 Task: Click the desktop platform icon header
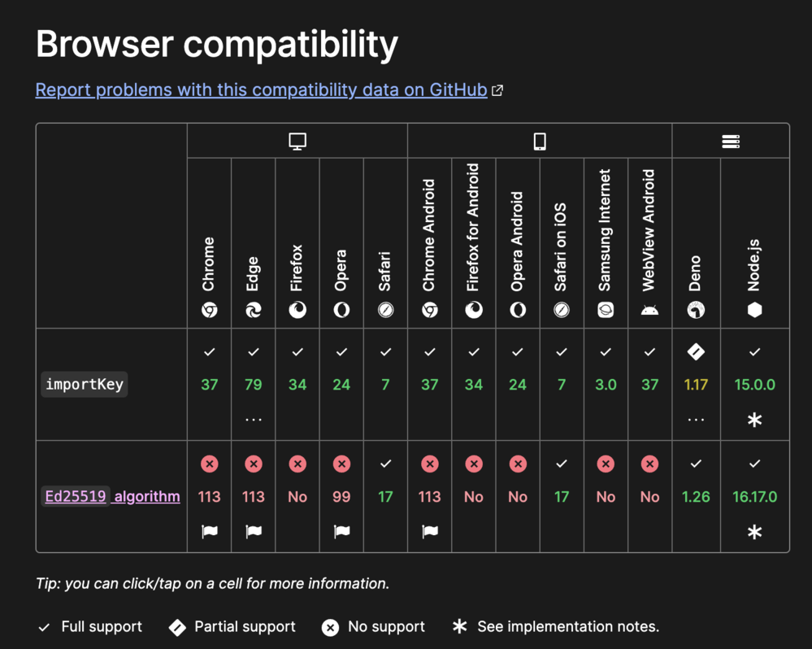pyautogui.click(x=297, y=142)
